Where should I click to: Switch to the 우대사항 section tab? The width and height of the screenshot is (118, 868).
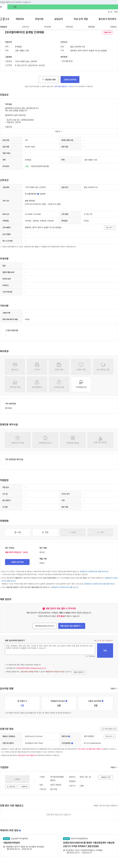(47, 27)
